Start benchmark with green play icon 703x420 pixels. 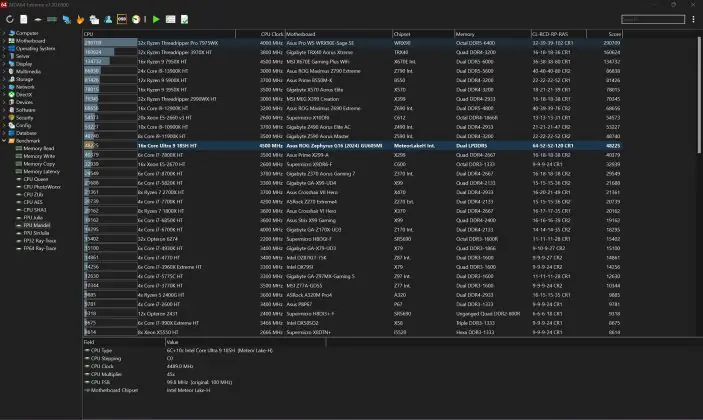coord(156,19)
